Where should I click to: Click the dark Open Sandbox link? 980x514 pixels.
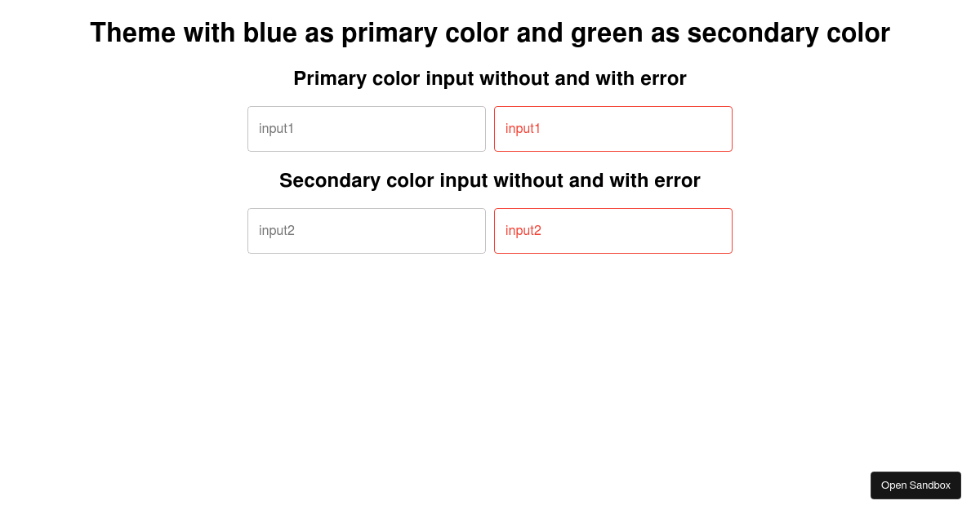pyautogui.click(x=915, y=485)
